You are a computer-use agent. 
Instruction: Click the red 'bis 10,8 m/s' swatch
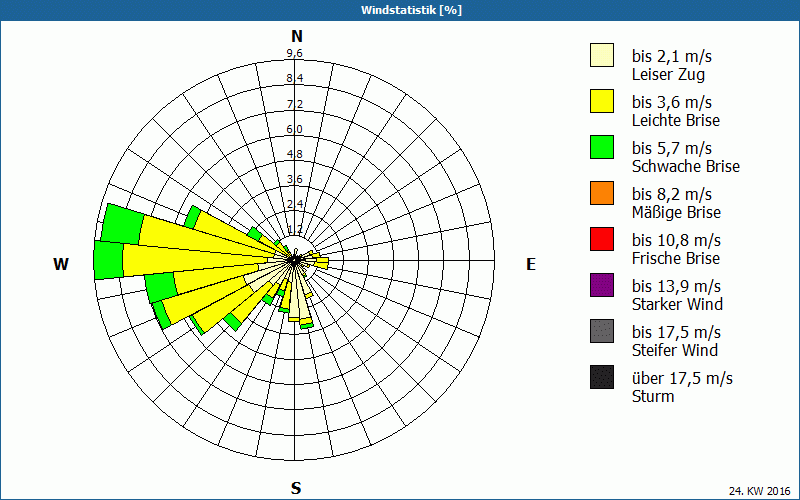pyautogui.click(x=602, y=239)
